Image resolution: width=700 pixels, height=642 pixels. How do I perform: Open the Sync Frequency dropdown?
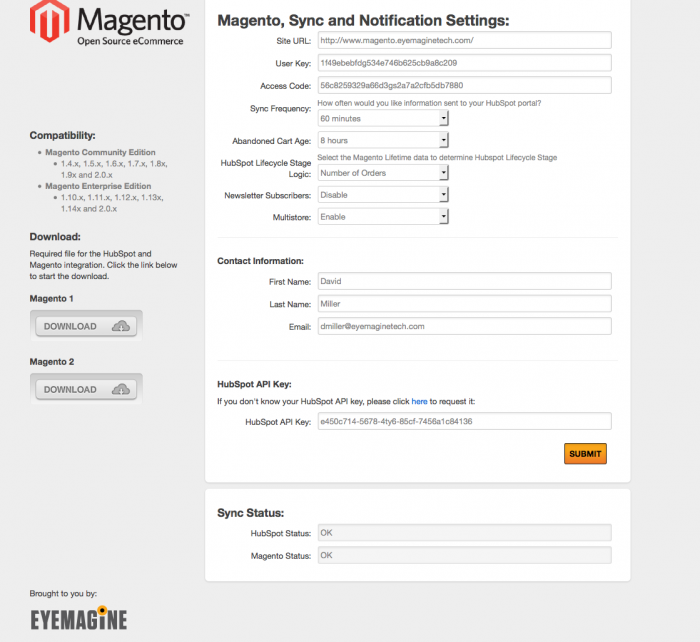(x=383, y=118)
